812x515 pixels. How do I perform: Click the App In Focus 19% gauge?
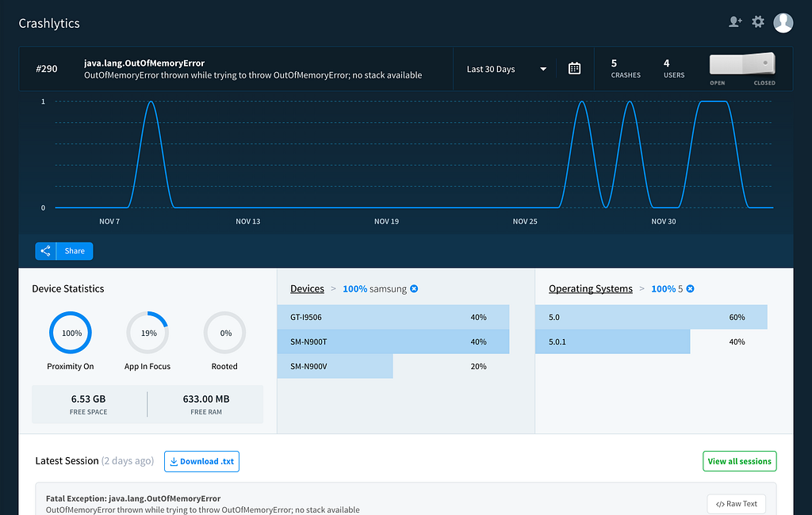tap(147, 333)
